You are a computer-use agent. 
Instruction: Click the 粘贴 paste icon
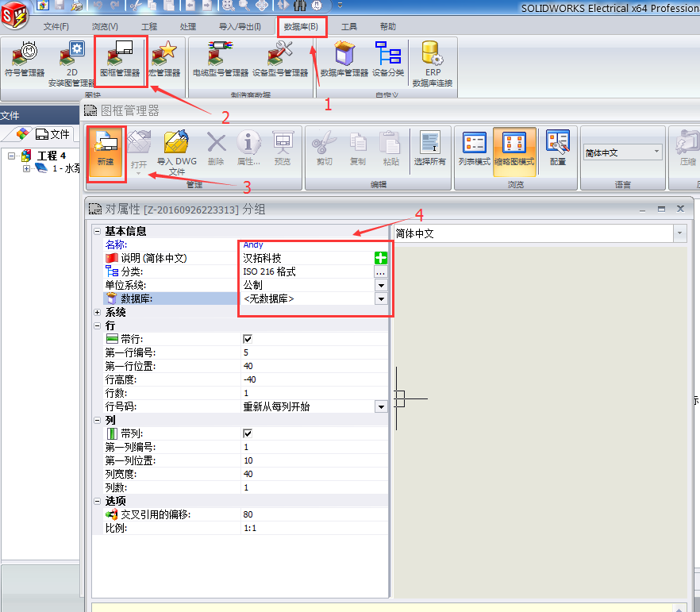pyautogui.click(x=390, y=148)
